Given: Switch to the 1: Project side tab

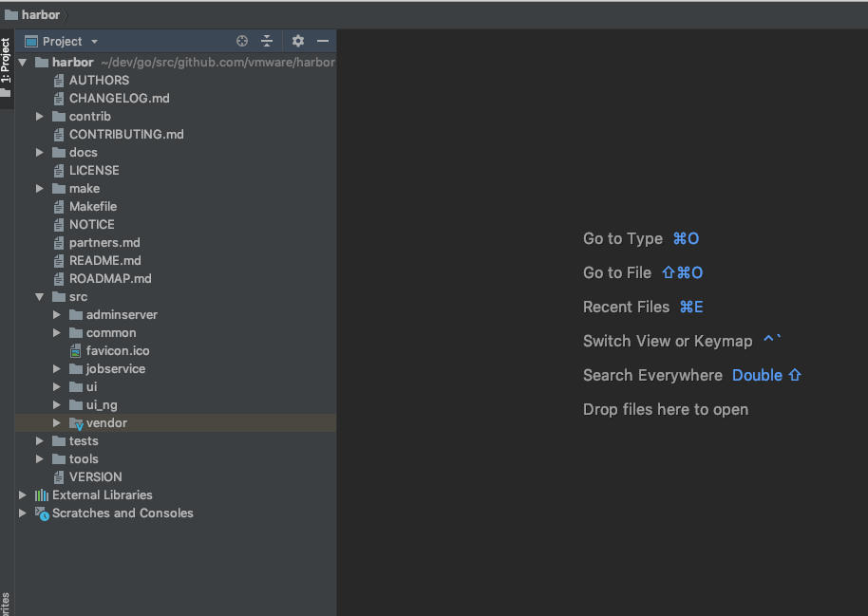Looking at the screenshot, I should (6, 62).
